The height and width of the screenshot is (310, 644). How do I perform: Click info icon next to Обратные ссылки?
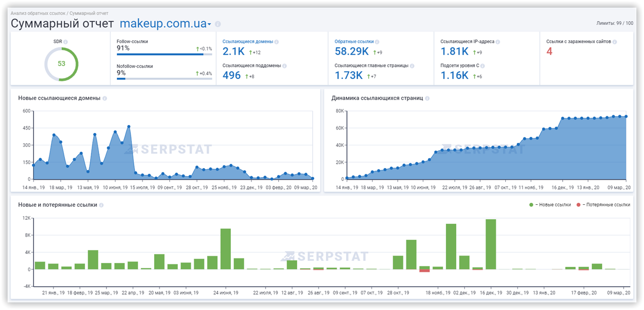377,42
